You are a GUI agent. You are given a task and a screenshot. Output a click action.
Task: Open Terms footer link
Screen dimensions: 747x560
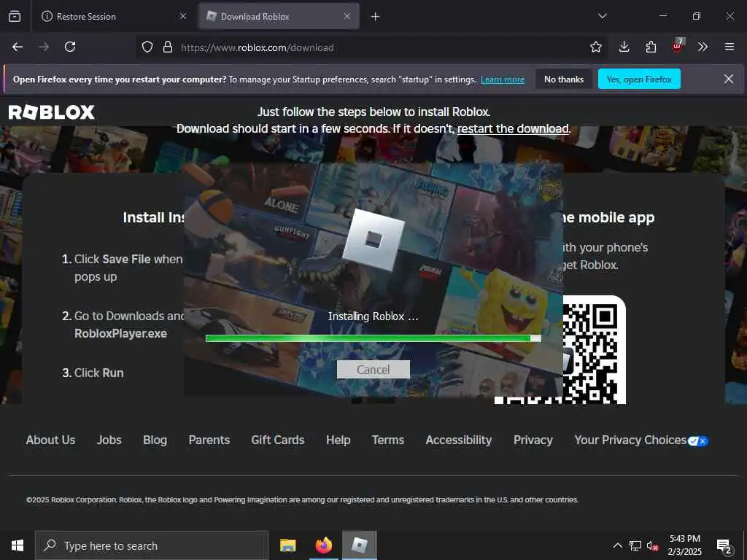pos(388,440)
